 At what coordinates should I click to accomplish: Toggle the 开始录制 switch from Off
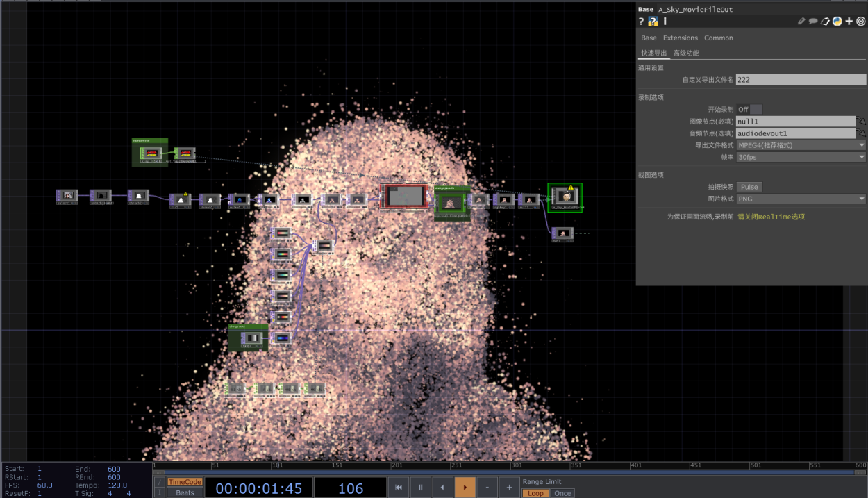pos(756,109)
